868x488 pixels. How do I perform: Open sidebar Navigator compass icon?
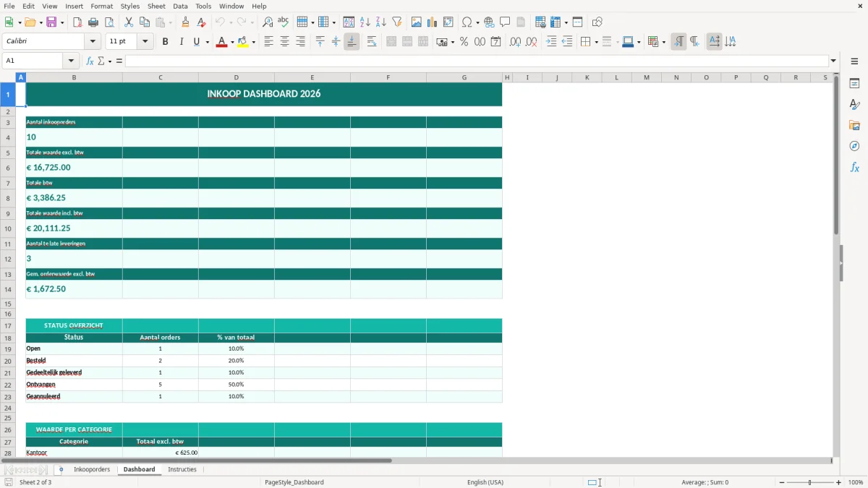[x=854, y=146]
